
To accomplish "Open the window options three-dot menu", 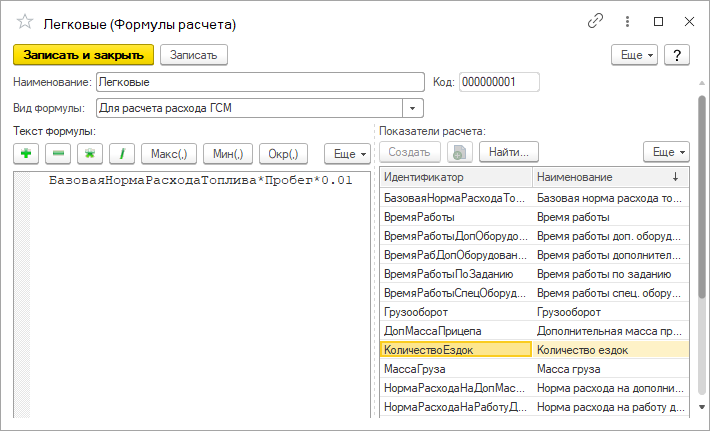I will tap(627, 21).
